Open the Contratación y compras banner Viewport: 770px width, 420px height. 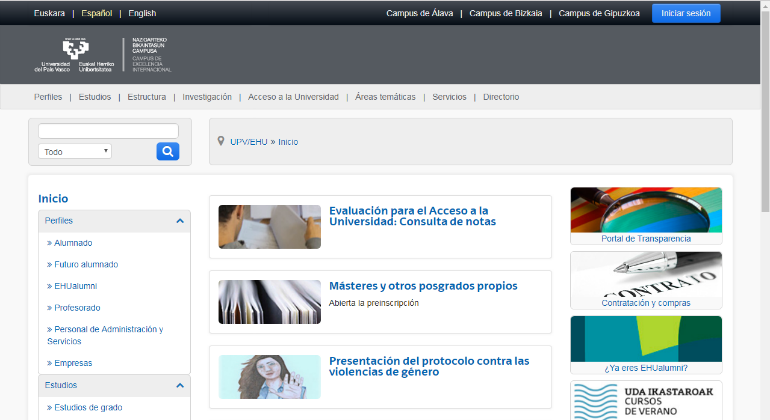pyautogui.click(x=646, y=280)
